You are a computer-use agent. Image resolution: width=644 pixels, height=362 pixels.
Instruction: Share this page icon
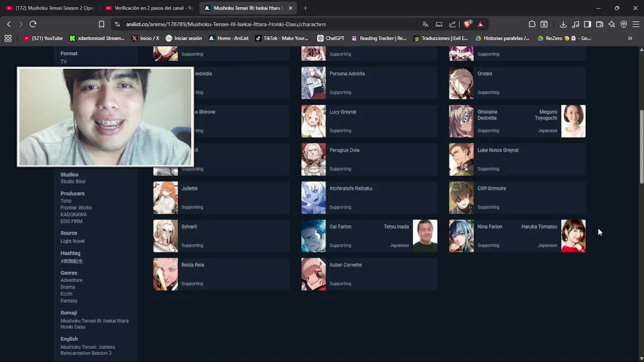452,24
